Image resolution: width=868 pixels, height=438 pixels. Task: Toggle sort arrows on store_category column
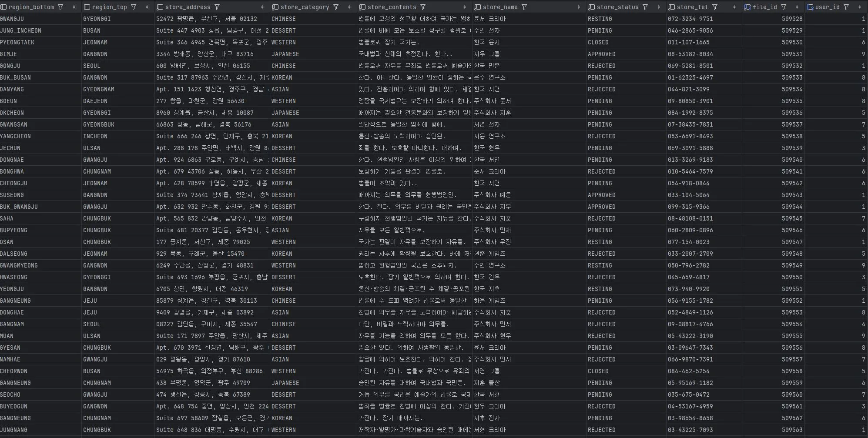(349, 7)
